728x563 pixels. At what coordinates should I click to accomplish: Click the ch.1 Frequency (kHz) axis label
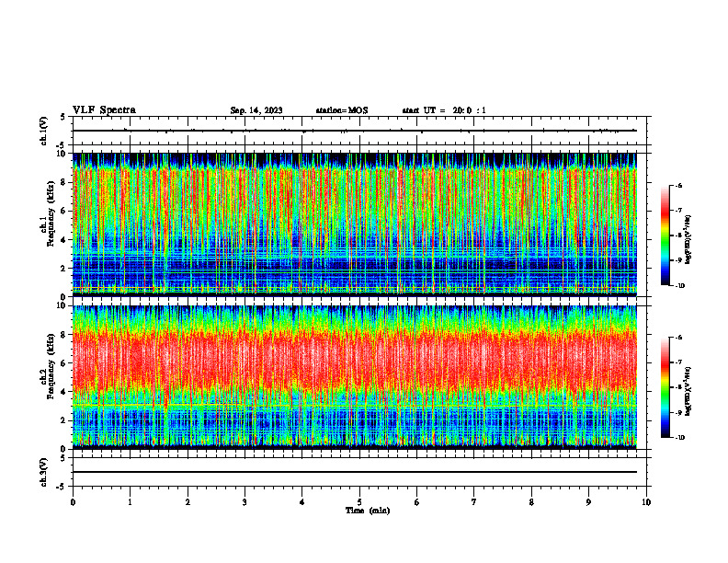point(48,213)
